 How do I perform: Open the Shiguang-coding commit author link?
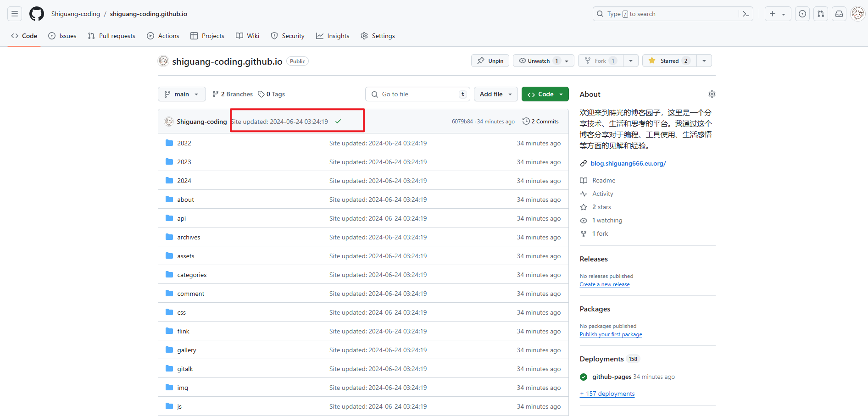click(x=202, y=122)
